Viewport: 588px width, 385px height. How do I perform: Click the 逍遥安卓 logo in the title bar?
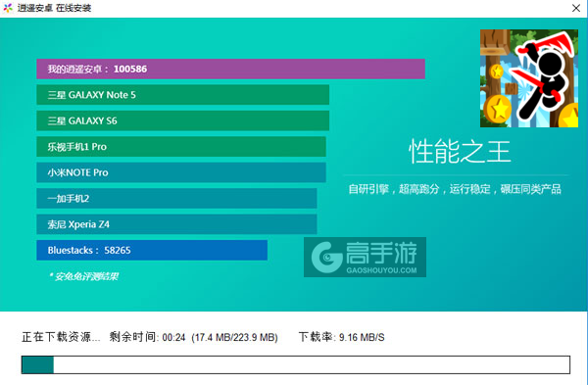pyautogui.click(x=8, y=8)
